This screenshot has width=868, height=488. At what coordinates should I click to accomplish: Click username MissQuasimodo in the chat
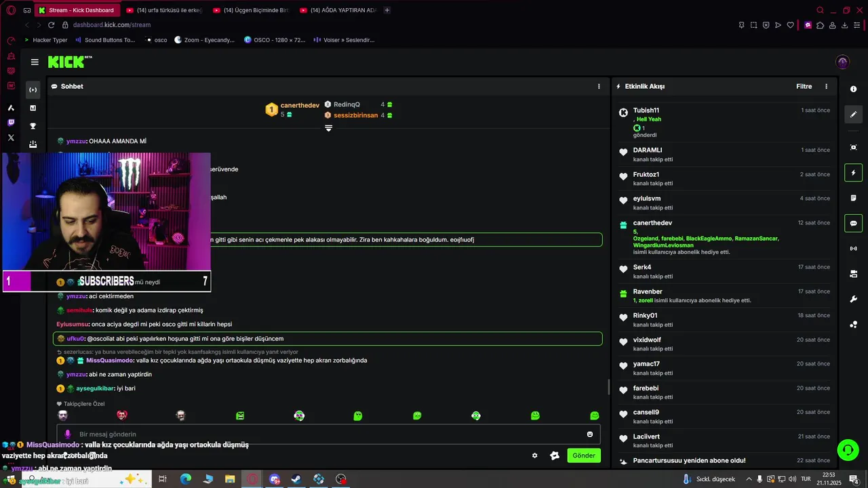coord(110,361)
